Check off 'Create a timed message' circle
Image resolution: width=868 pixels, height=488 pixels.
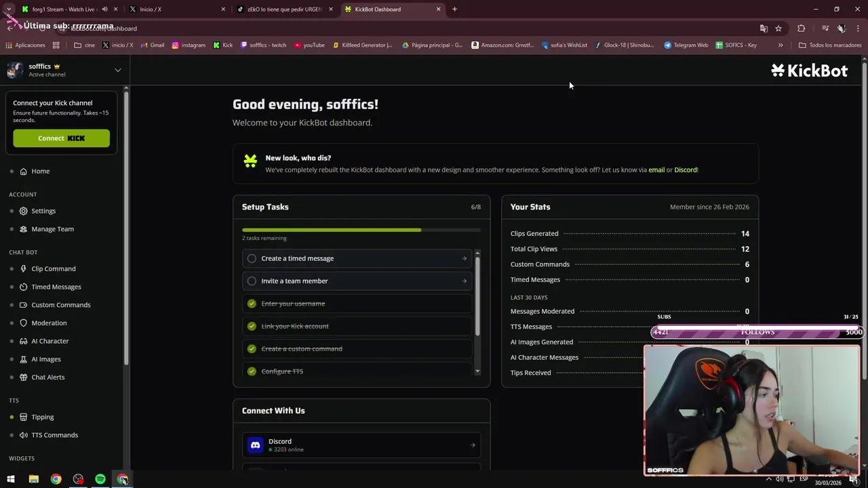pos(252,258)
